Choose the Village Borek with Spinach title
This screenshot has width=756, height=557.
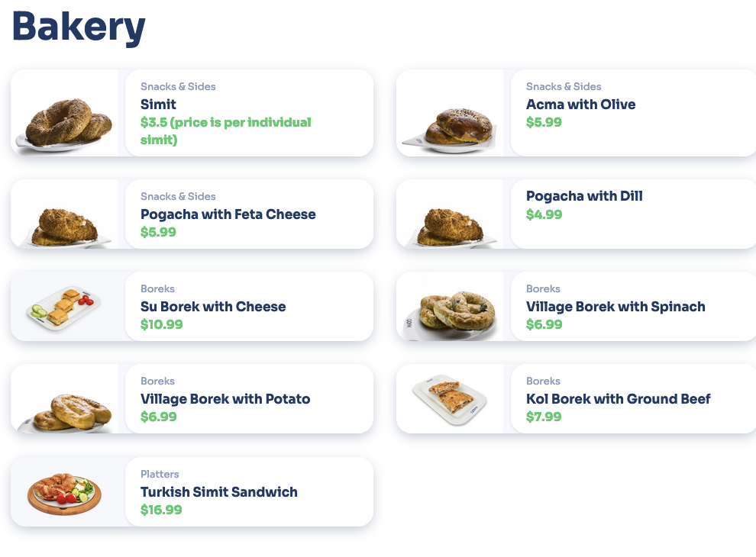click(615, 307)
